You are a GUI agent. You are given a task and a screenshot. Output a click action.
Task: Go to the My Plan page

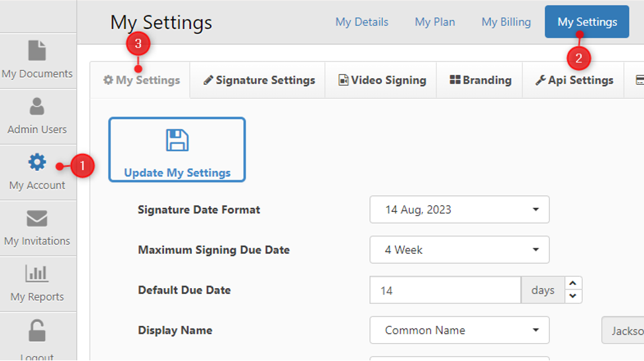[x=435, y=22]
